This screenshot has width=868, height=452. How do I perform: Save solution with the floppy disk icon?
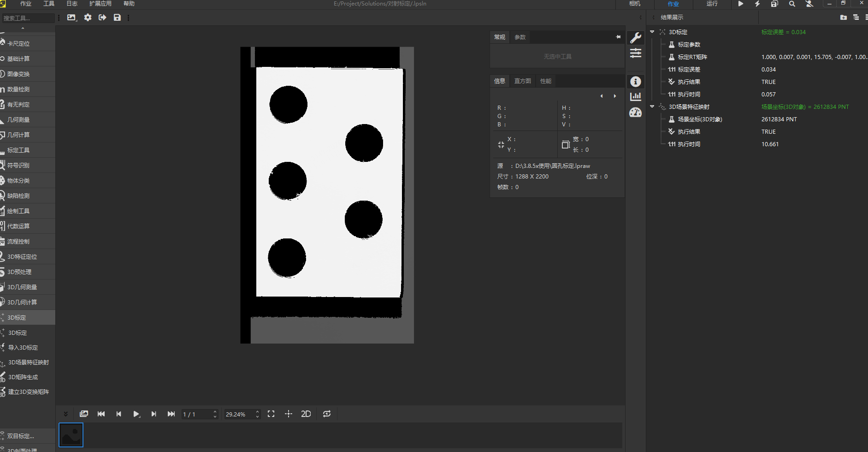[117, 18]
